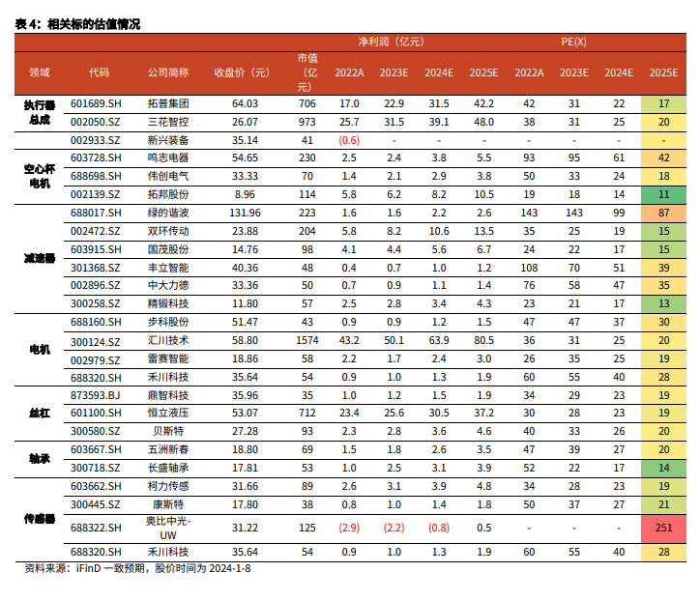Select company name 五洲新春
The image size is (700, 601).
coord(168,449)
